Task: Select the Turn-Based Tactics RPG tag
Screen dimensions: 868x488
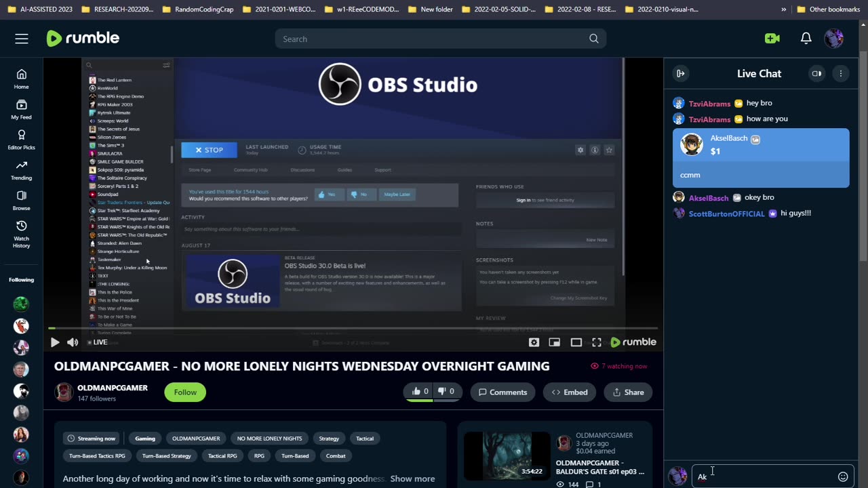Action: coord(97,456)
